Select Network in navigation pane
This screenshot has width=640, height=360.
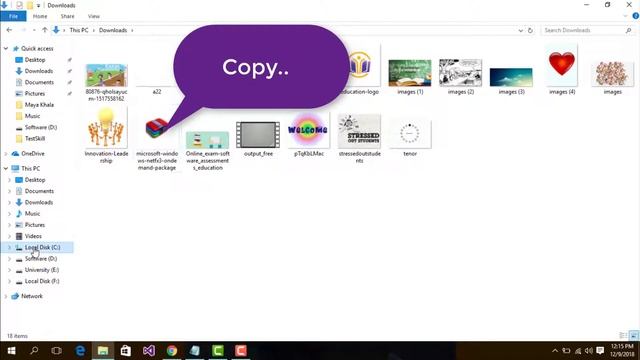coord(31,296)
